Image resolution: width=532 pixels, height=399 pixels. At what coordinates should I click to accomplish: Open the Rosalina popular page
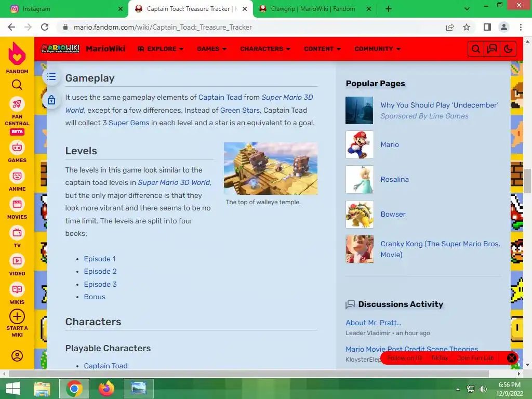tap(395, 179)
